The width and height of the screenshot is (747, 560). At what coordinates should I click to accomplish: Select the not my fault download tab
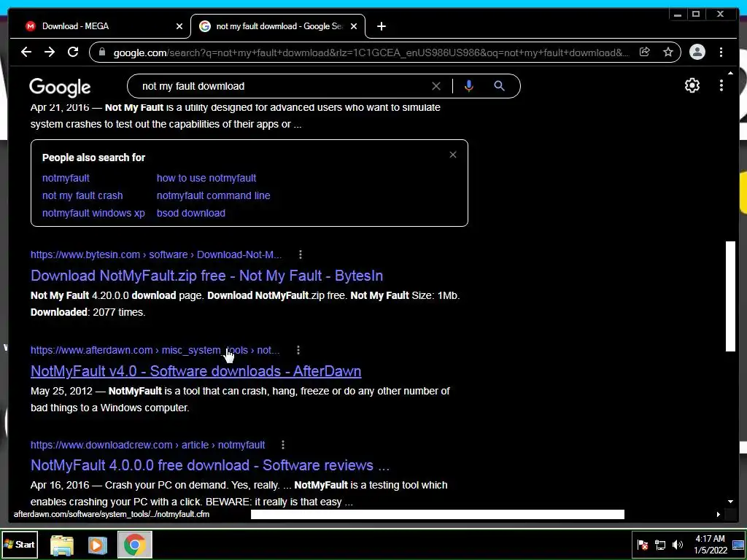[278, 26]
